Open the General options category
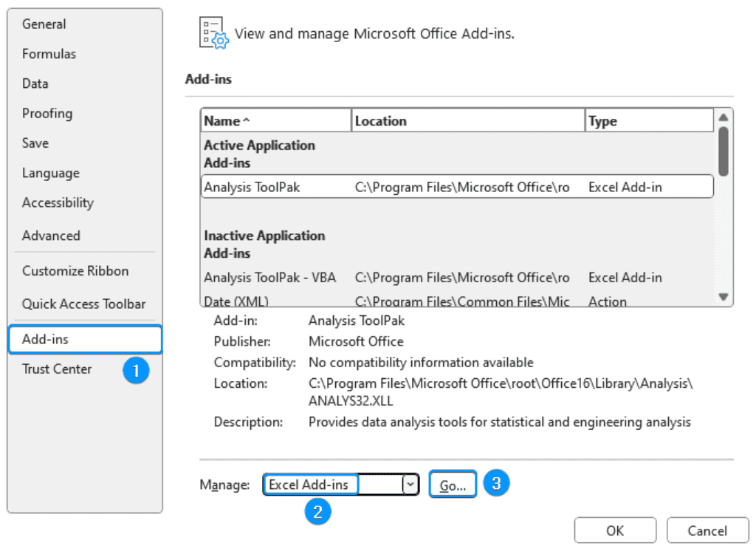Screen dimensions: 756x551 click(44, 24)
